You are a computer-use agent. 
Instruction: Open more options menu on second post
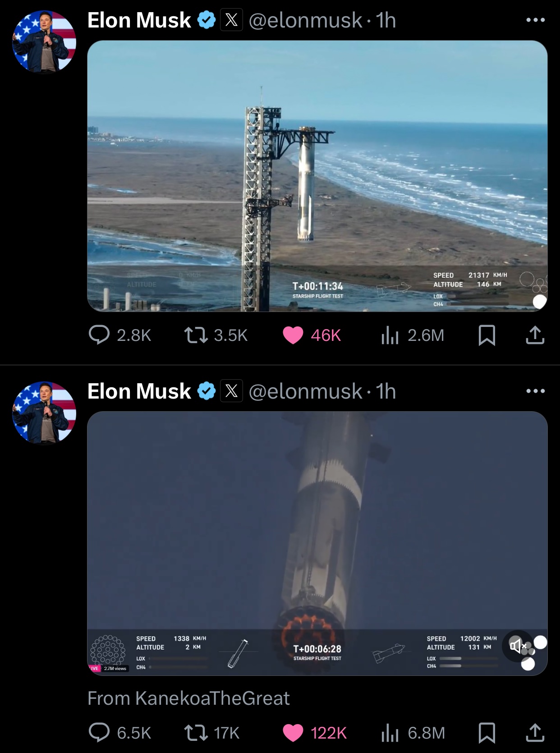pyautogui.click(x=536, y=391)
